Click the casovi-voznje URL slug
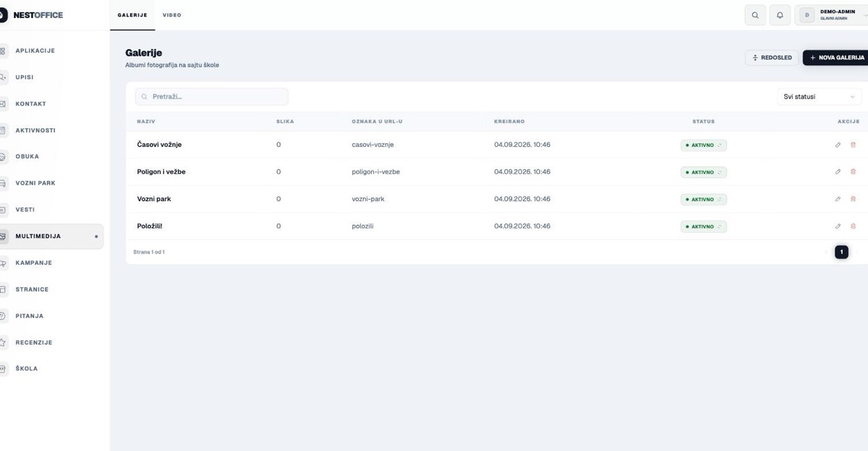This screenshot has width=868, height=451. pos(373,145)
